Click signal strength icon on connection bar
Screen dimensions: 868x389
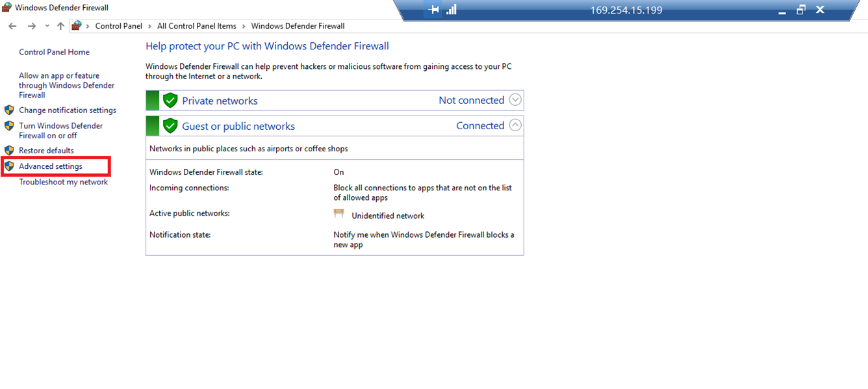pos(452,10)
